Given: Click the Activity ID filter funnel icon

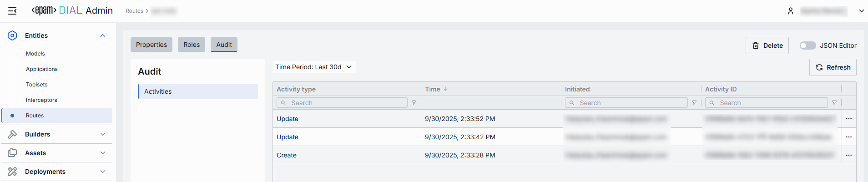Looking at the screenshot, I should pos(834,103).
